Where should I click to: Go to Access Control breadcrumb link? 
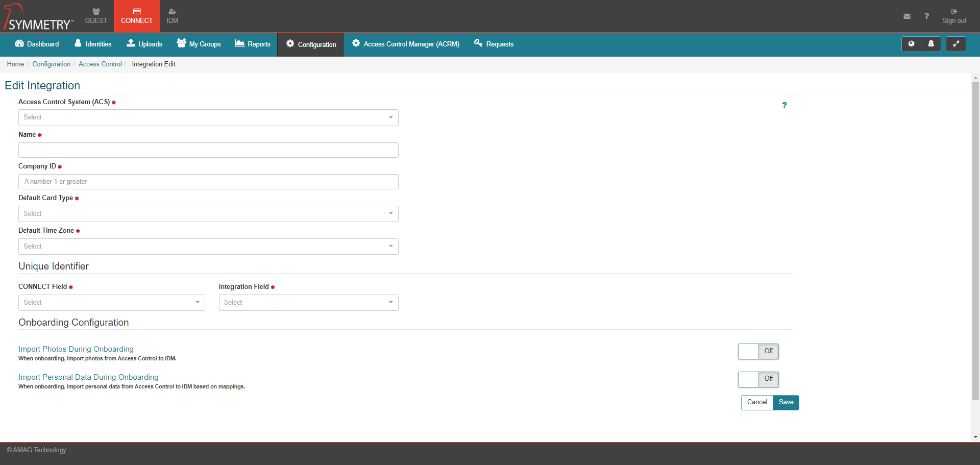tap(100, 64)
